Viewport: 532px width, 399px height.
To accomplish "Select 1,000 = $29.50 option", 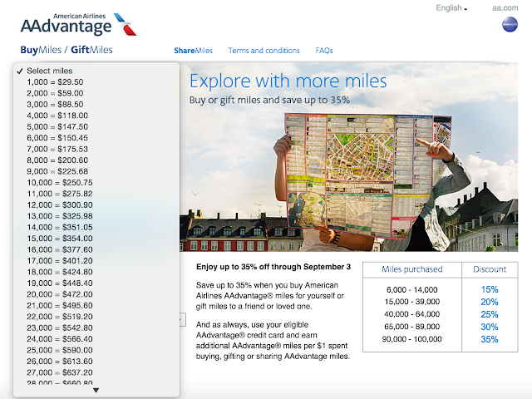I will tap(96, 82).
